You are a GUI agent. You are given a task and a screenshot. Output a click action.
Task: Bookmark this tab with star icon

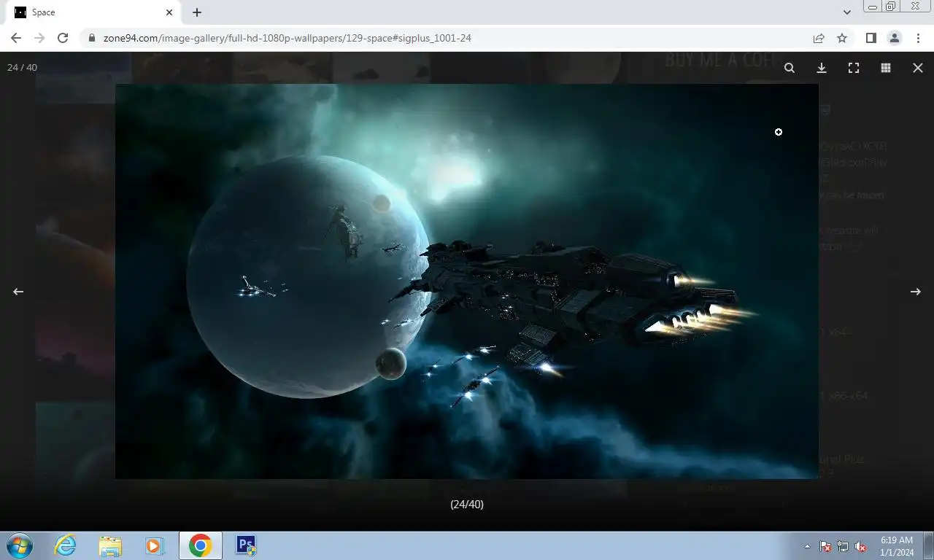coord(842,38)
